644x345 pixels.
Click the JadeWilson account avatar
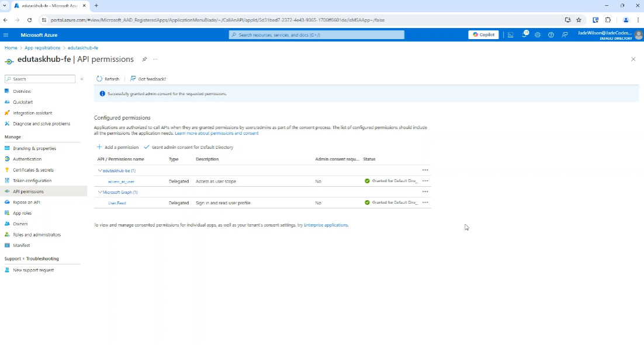coord(638,35)
